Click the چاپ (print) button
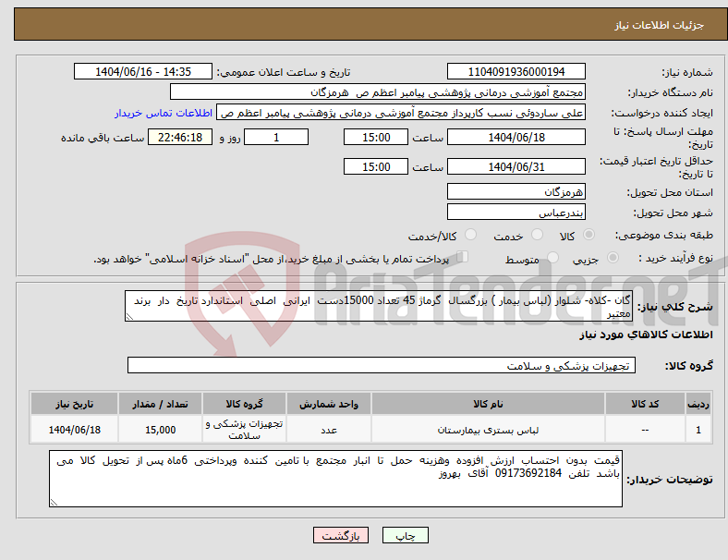Screen dimensions: 728x560 [405, 535]
